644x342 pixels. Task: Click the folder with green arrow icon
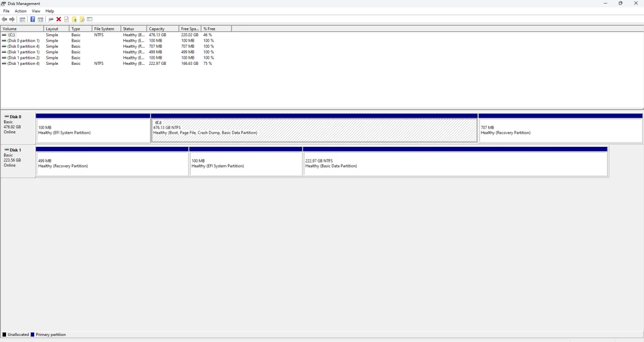pyautogui.click(x=74, y=19)
